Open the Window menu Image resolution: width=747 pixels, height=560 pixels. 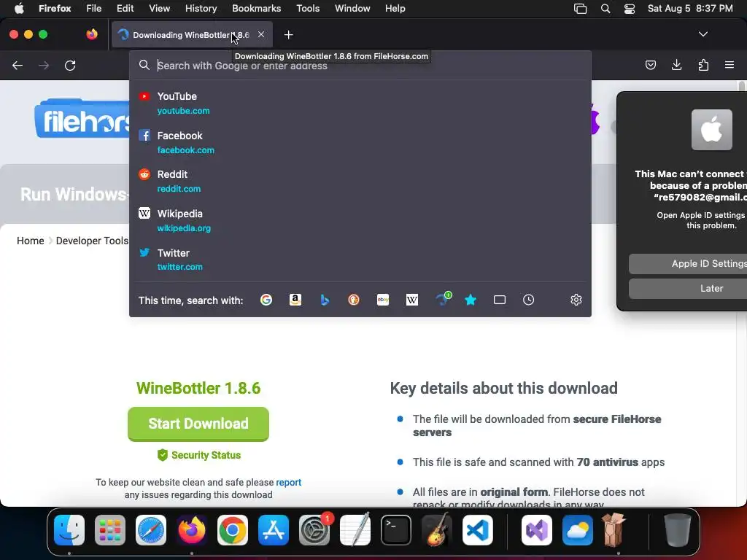point(352,9)
